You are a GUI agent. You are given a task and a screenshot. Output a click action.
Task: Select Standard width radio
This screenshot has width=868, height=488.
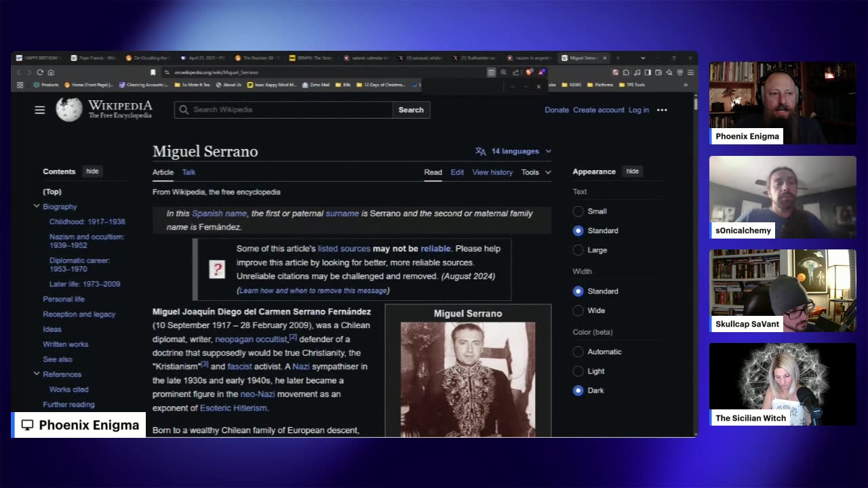pos(578,291)
